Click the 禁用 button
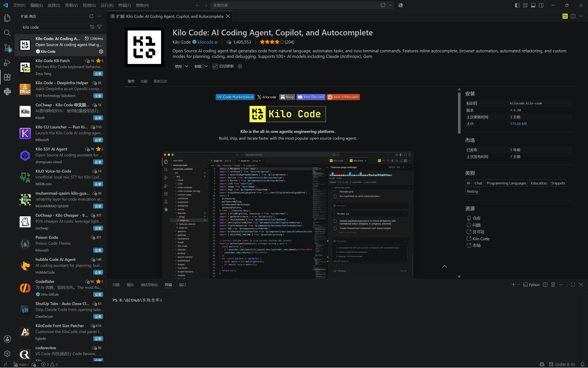The image size is (588, 368). tap(178, 66)
